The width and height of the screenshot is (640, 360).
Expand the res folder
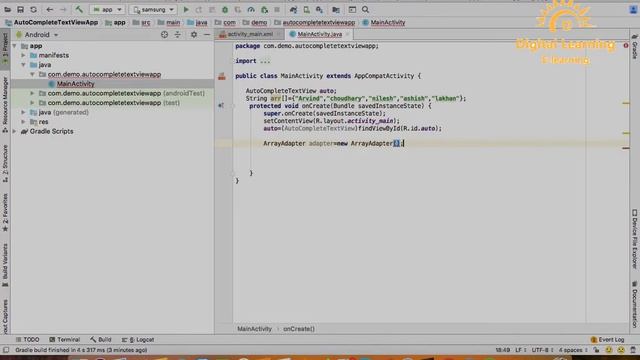click(24, 122)
